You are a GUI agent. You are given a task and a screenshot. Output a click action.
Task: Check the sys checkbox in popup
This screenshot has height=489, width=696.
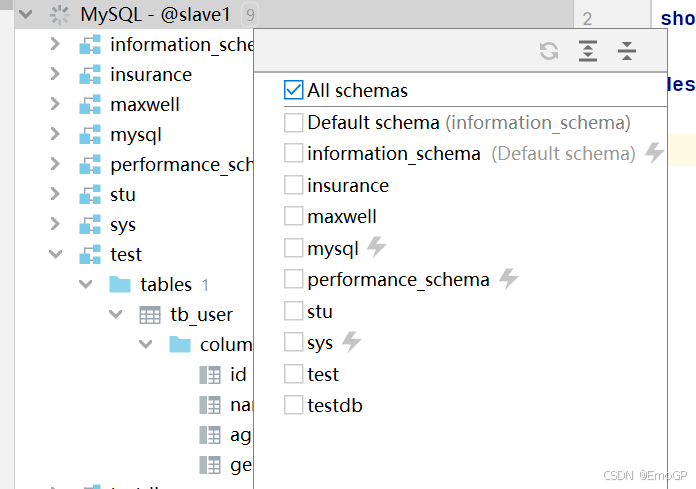[293, 342]
